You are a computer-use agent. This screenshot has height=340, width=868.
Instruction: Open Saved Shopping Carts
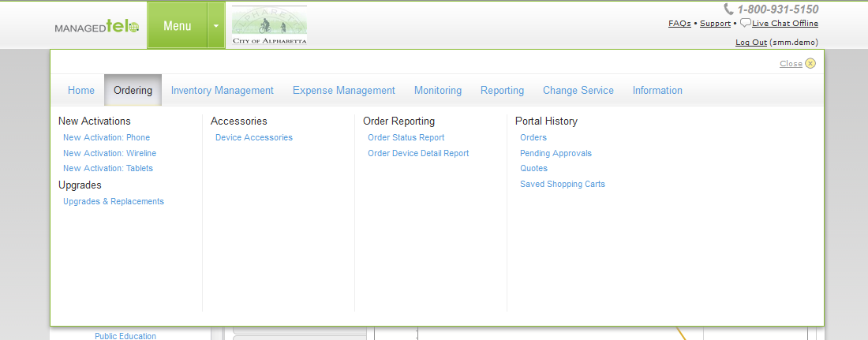point(563,185)
